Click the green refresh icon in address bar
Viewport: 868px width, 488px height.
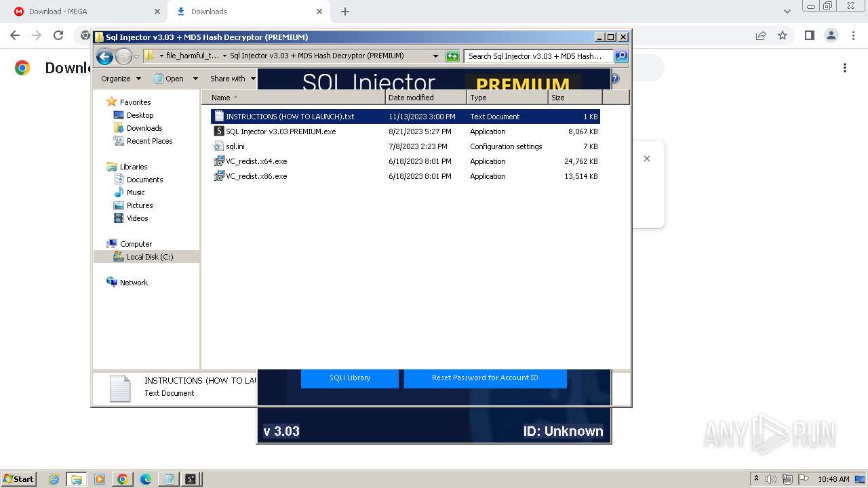pyautogui.click(x=452, y=56)
